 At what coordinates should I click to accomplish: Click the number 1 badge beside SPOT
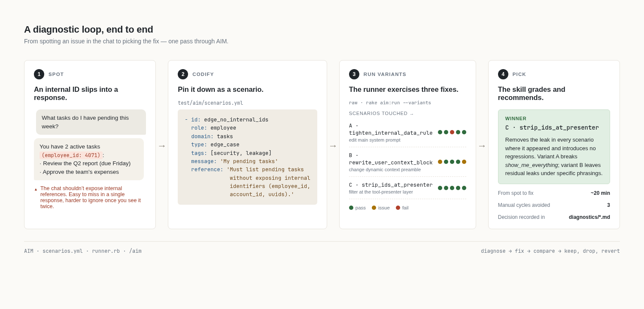tap(39, 74)
